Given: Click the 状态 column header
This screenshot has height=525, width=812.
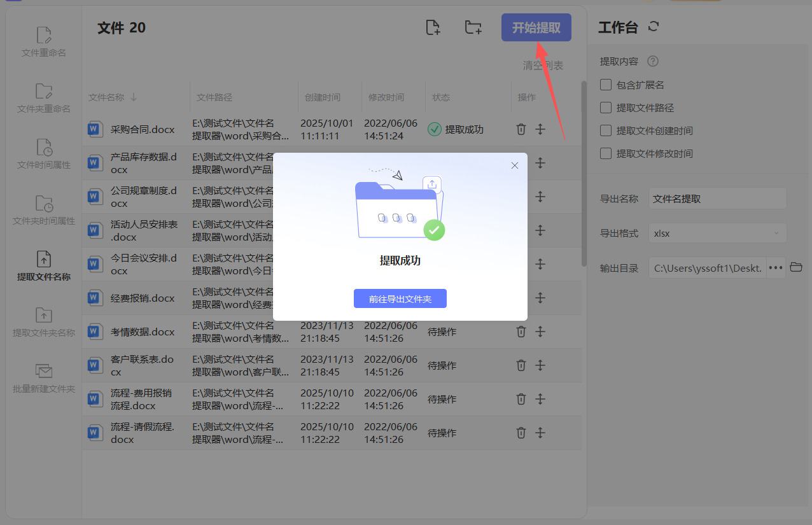Looking at the screenshot, I should click(441, 97).
